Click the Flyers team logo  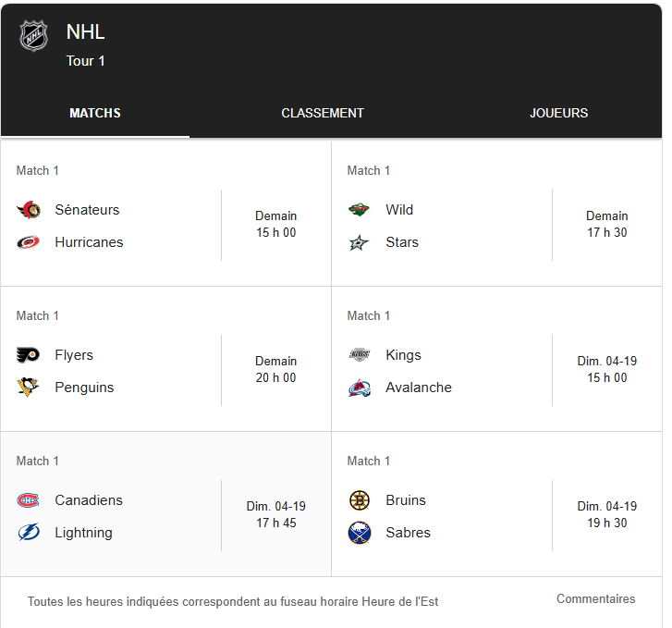point(29,355)
